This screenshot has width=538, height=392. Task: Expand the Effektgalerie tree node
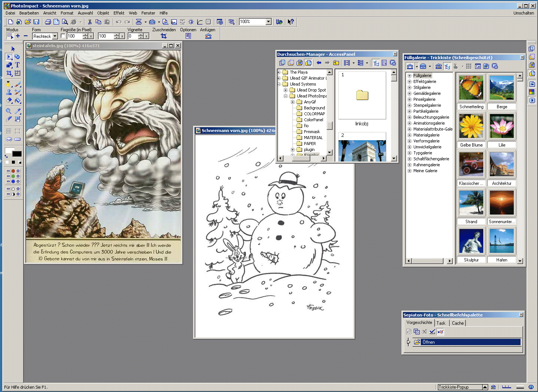coord(409,81)
